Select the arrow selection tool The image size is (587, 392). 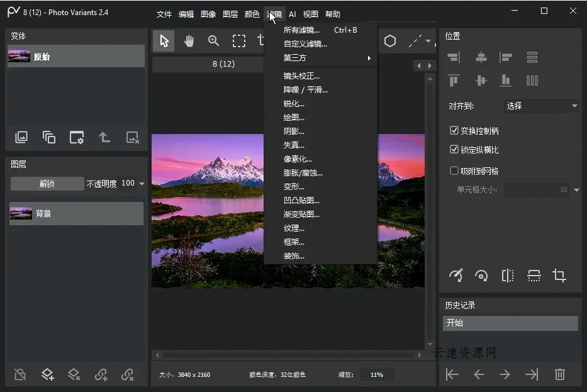pyautogui.click(x=162, y=40)
